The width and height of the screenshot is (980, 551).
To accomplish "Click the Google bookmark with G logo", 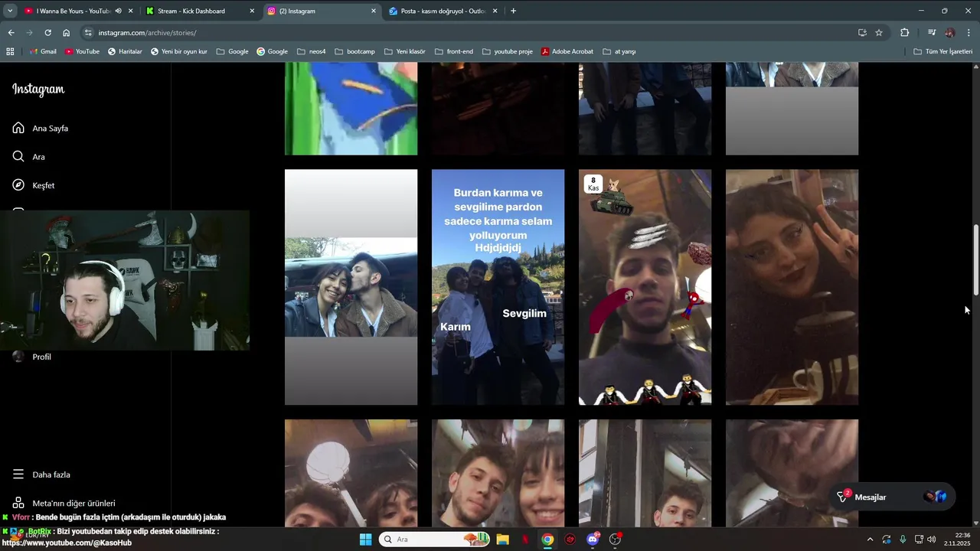I will pyautogui.click(x=272, y=51).
